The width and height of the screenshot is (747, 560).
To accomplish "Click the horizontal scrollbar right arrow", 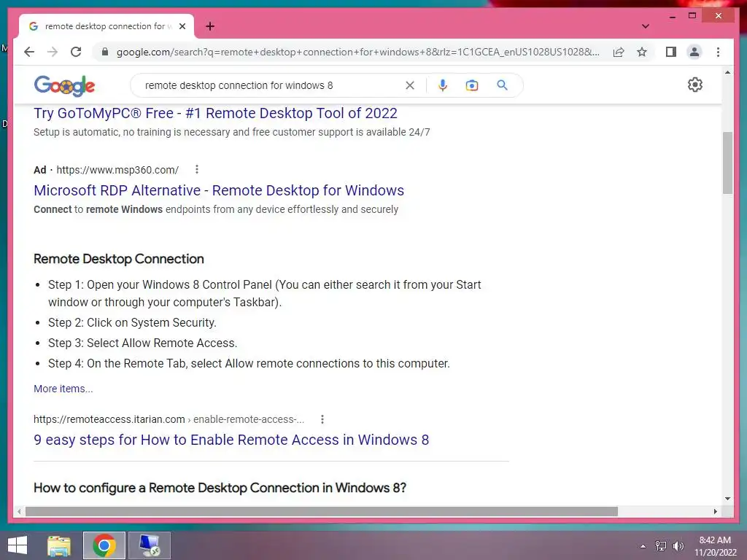I will coord(715,511).
